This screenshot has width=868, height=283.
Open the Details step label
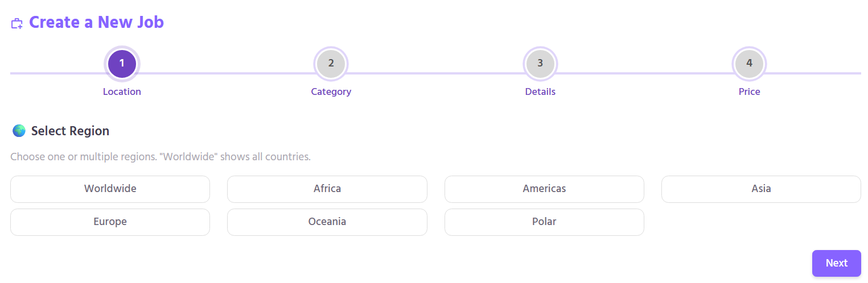pyautogui.click(x=540, y=91)
